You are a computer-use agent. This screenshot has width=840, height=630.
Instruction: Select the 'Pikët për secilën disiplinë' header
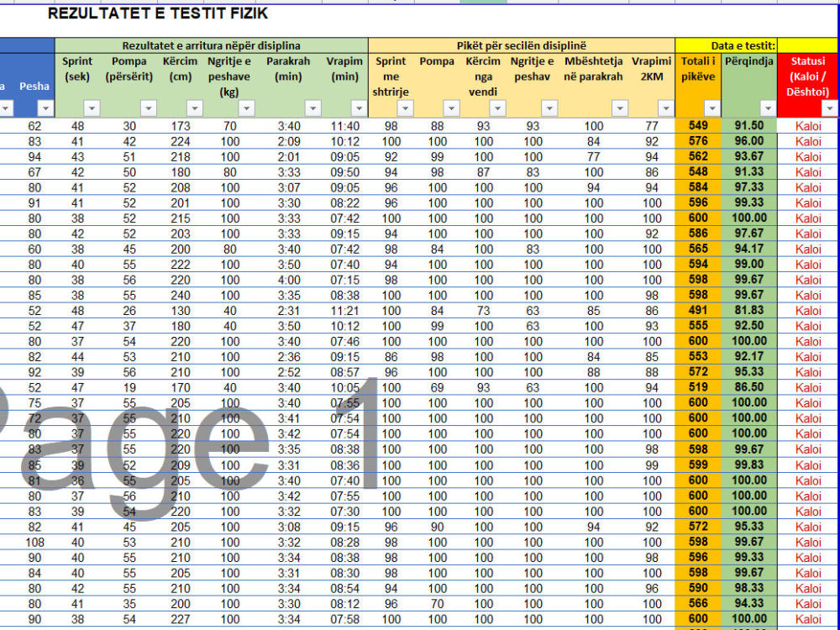coord(522,45)
